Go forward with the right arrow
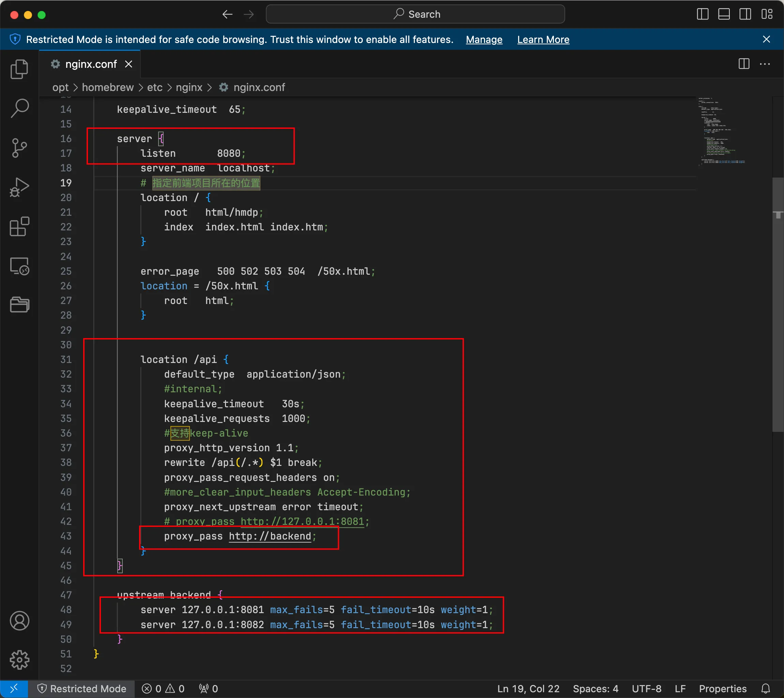Screen dimensions: 784x698 (249, 15)
